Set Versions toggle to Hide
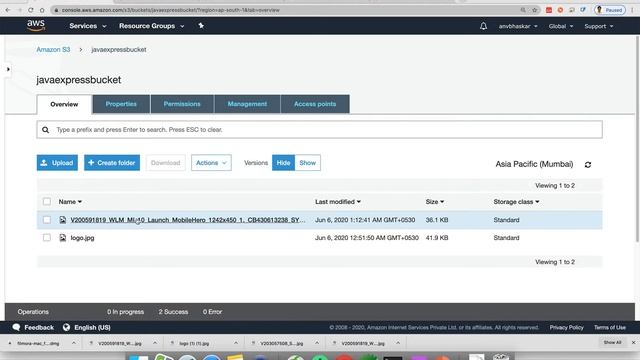 coord(283,162)
